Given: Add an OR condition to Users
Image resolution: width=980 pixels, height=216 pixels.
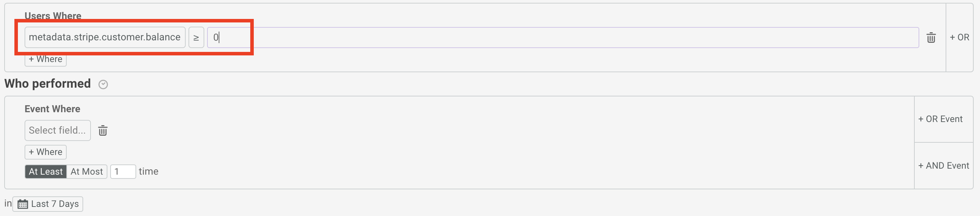Looking at the screenshot, I should [959, 37].
